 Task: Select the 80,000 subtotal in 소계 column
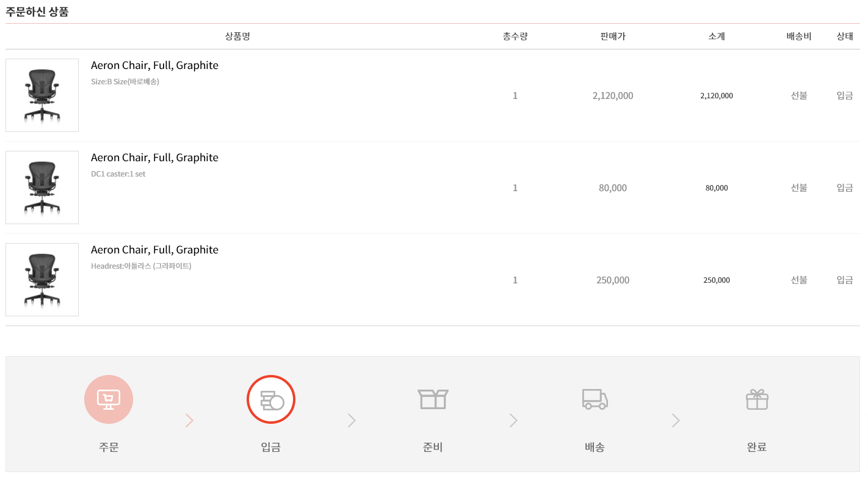click(717, 188)
